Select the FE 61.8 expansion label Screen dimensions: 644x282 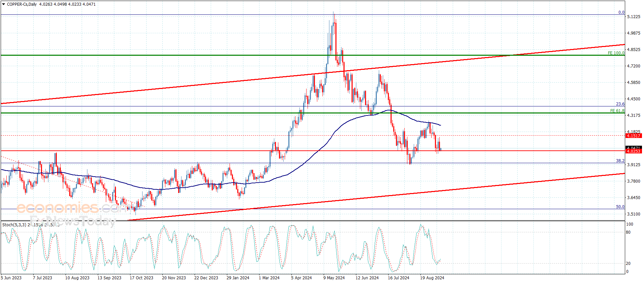pyautogui.click(x=617, y=111)
